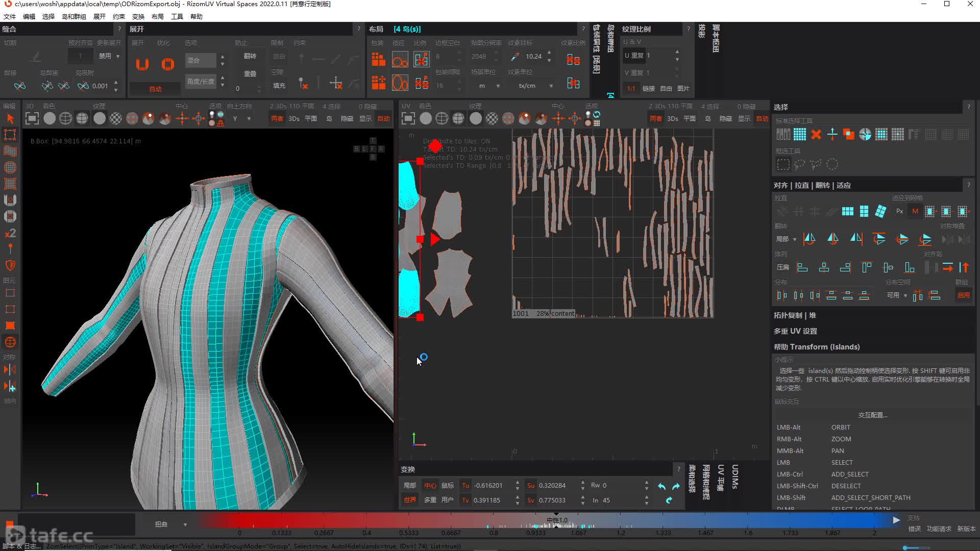
Task: Click the 焊接 weld icon
Action: coord(19,86)
